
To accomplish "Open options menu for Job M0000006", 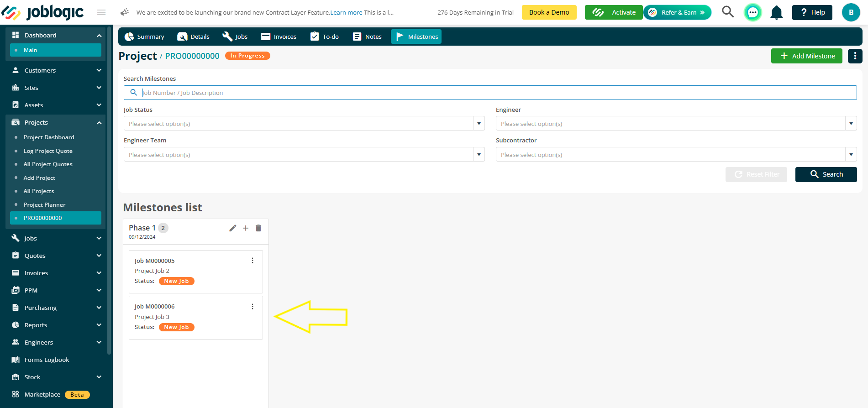I will 253,307.
